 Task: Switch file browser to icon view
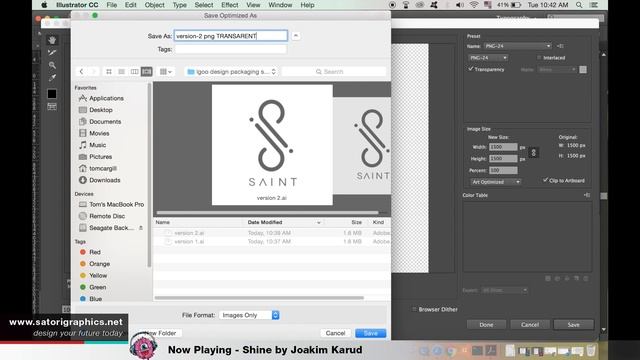pos(109,71)
